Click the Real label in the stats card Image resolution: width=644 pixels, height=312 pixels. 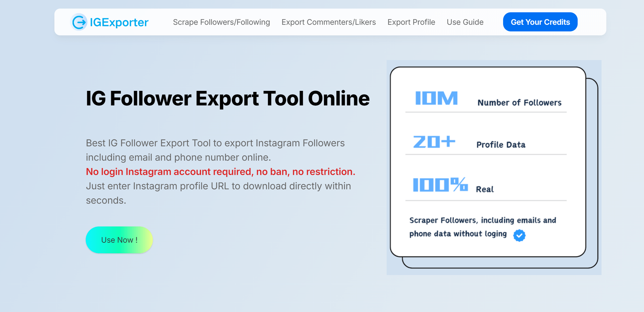[485, 189]
